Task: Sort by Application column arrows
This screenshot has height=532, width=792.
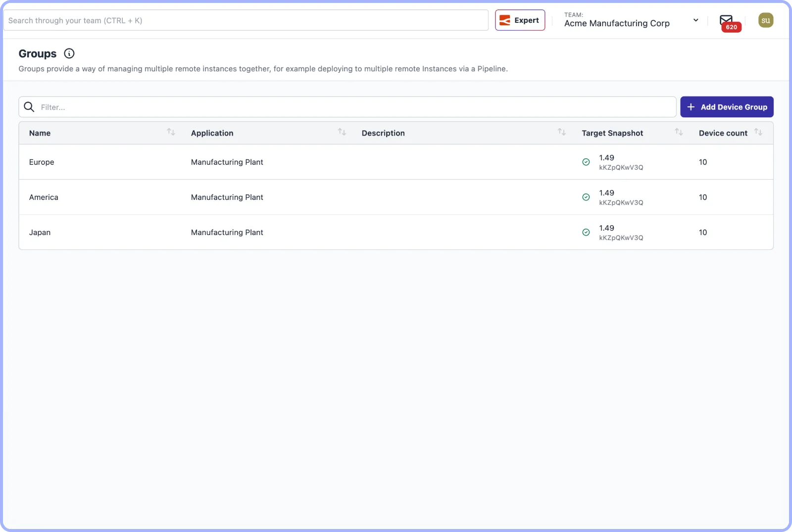Action: click(x=342, y=132)
